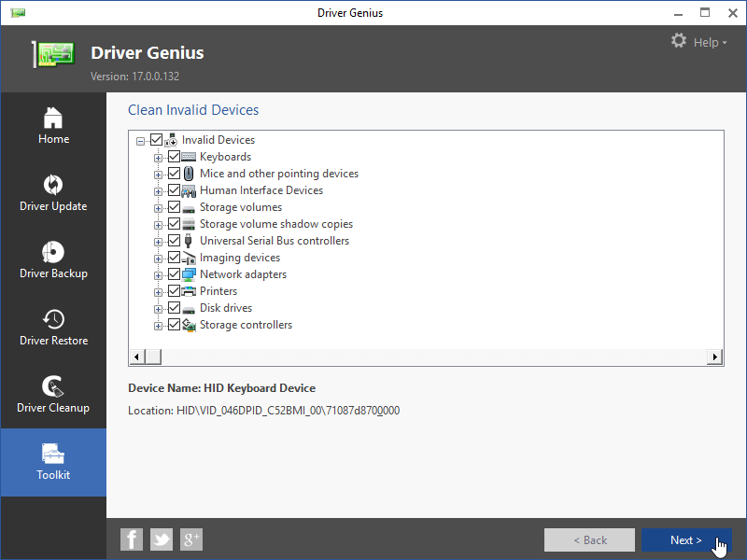Click the Next button
747x560 pixels.
point(686,540)
